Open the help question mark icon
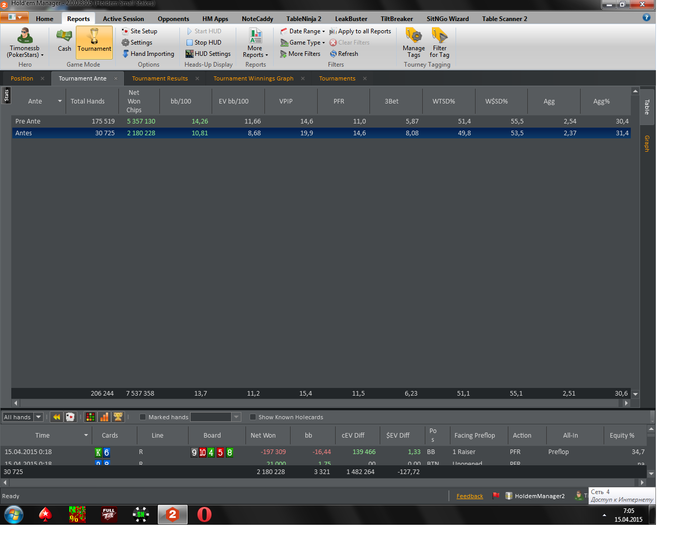The width and height of the screenshot is (700, 534). [x=646, y=18]
